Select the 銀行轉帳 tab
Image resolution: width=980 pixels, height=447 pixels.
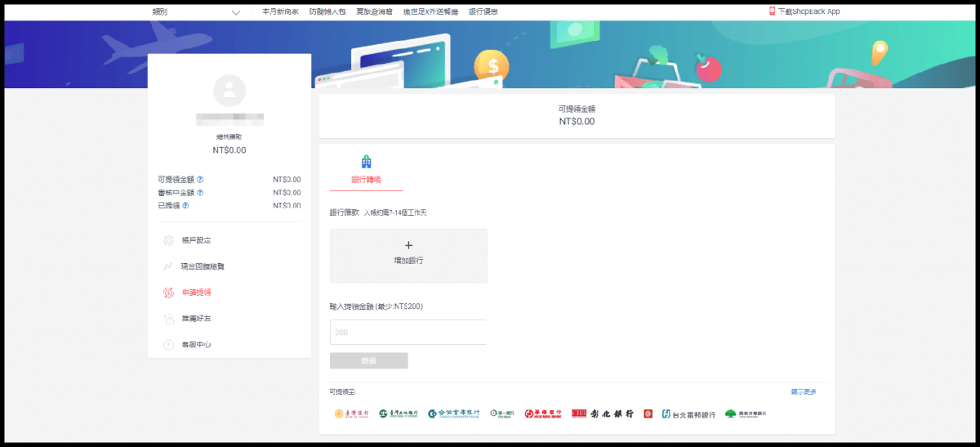(x=366, y=179)
